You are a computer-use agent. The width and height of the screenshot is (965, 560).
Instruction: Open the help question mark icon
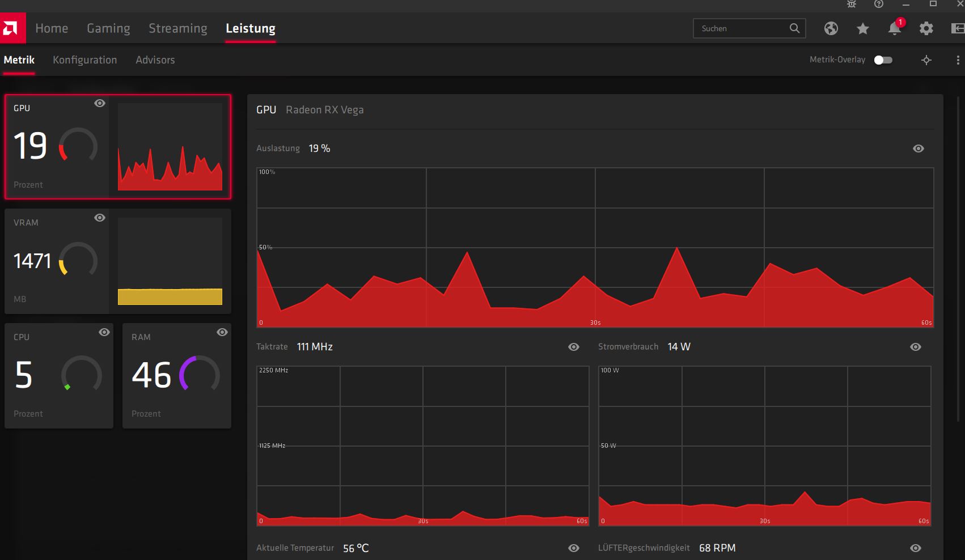879,4
